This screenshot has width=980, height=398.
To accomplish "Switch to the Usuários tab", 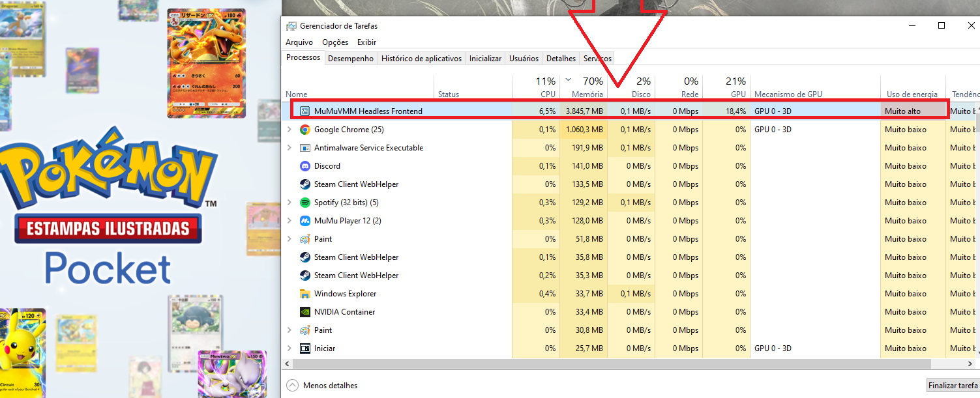I will 524,59.
